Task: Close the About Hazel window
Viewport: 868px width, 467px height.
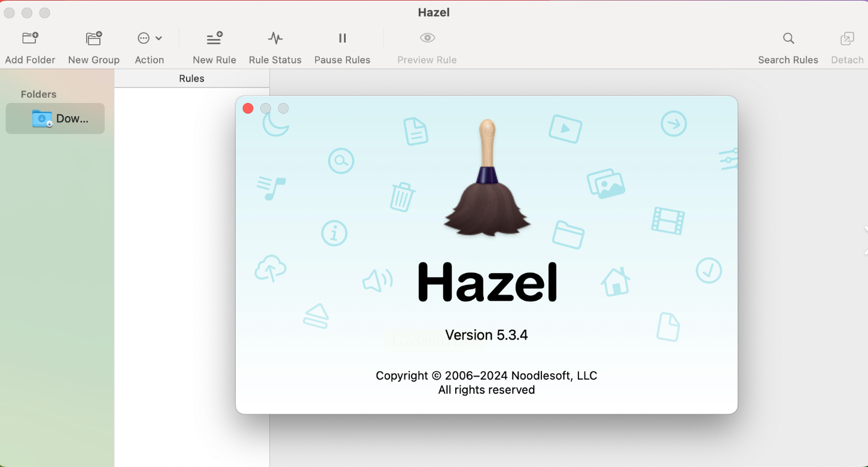Action: [x=248, y=108]
